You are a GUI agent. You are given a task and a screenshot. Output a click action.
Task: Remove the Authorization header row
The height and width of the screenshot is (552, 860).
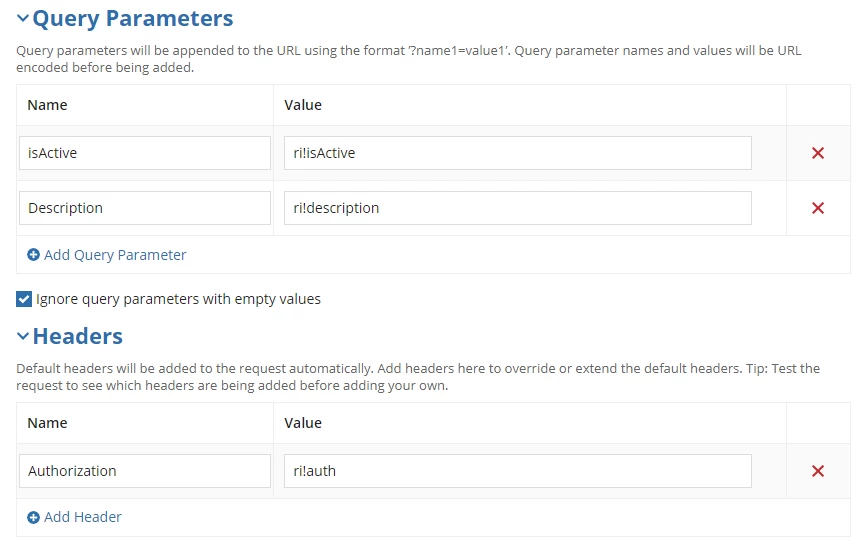pos(818,471)
